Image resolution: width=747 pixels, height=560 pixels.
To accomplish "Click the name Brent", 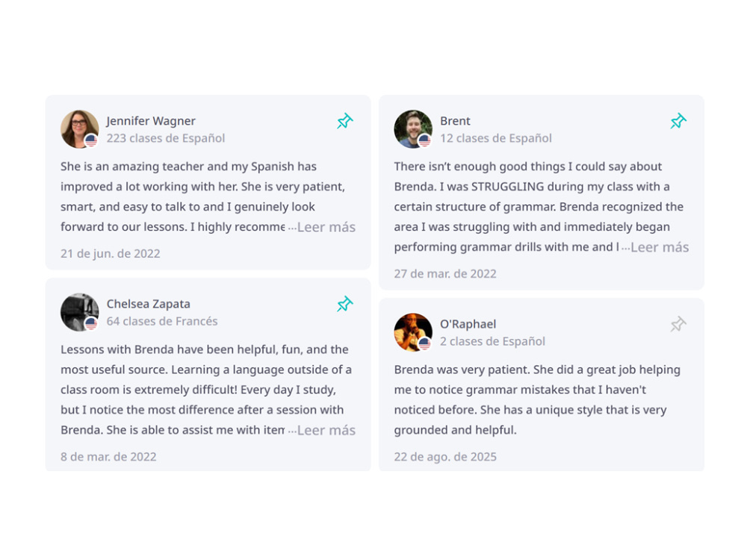I will 455,121.
